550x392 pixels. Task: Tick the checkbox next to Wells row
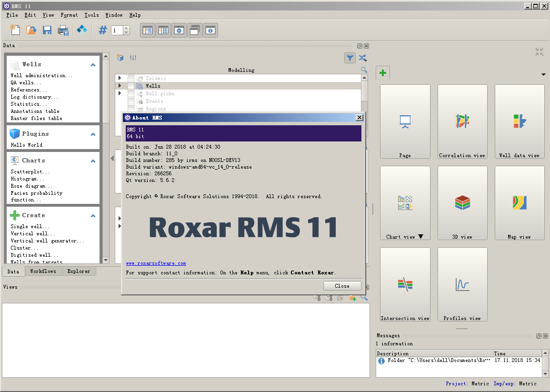131,86
